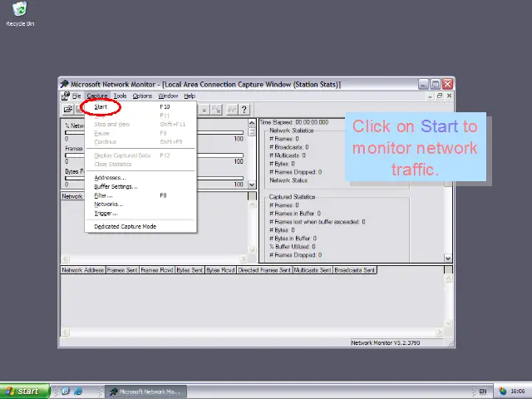This screenshot has height=399, width=532.
Task: Click the 16:06 taskbar clock
Action: click(518, 392)
